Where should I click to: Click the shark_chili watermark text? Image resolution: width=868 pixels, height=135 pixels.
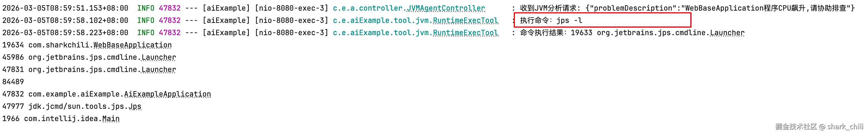pos(845,127)
